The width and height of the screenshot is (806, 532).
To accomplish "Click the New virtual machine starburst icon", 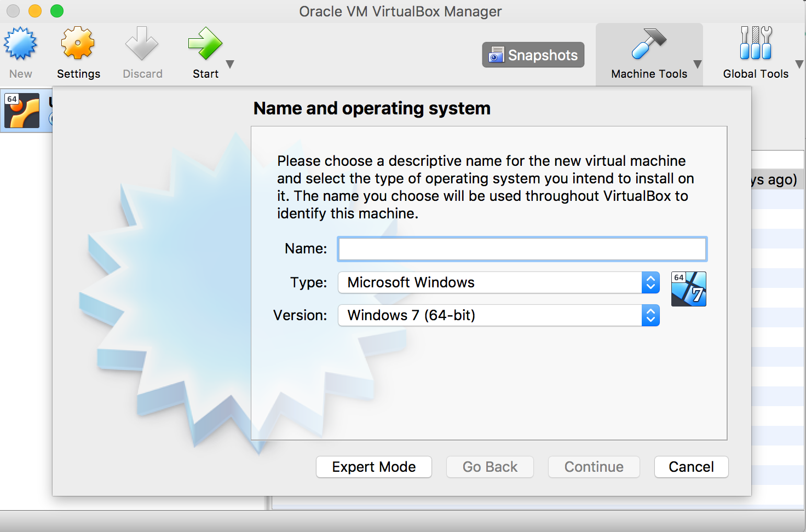I will point(21,44).
